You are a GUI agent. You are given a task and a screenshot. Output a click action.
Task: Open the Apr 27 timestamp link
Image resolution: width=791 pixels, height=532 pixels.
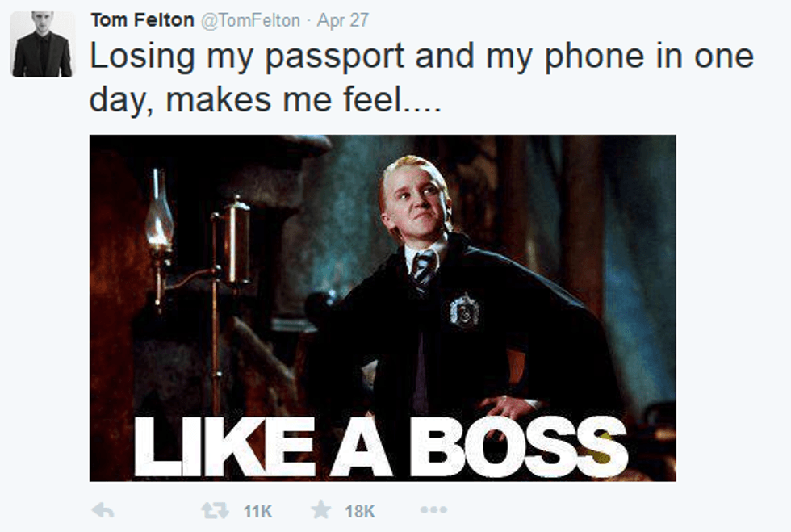tap(343, 20)
